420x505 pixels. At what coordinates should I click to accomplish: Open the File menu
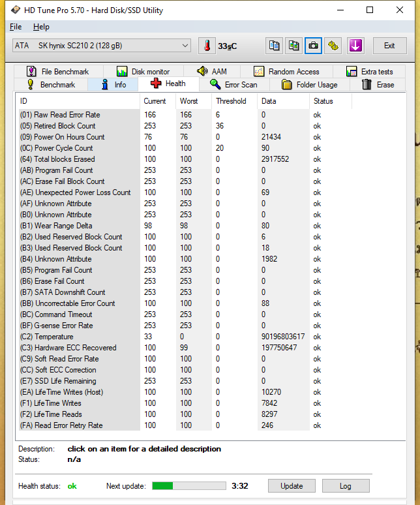[16, 27]
